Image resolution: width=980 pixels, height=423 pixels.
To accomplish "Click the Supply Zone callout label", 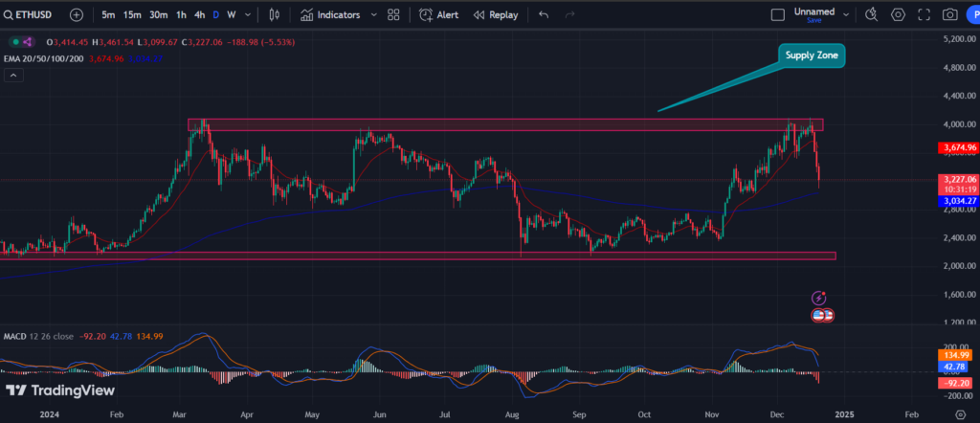I will click(812, 56).
